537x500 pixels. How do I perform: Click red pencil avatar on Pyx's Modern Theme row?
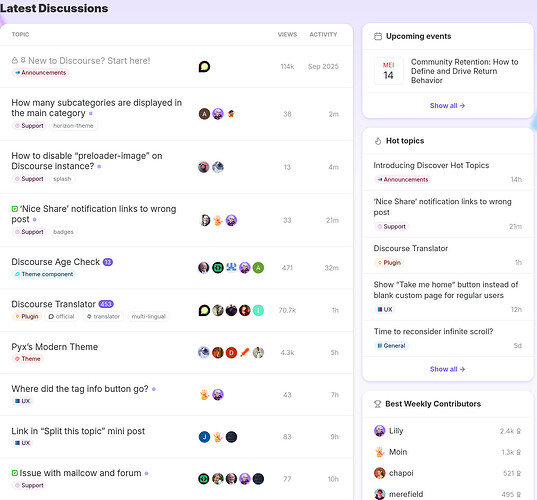click(x=245, y=352)
